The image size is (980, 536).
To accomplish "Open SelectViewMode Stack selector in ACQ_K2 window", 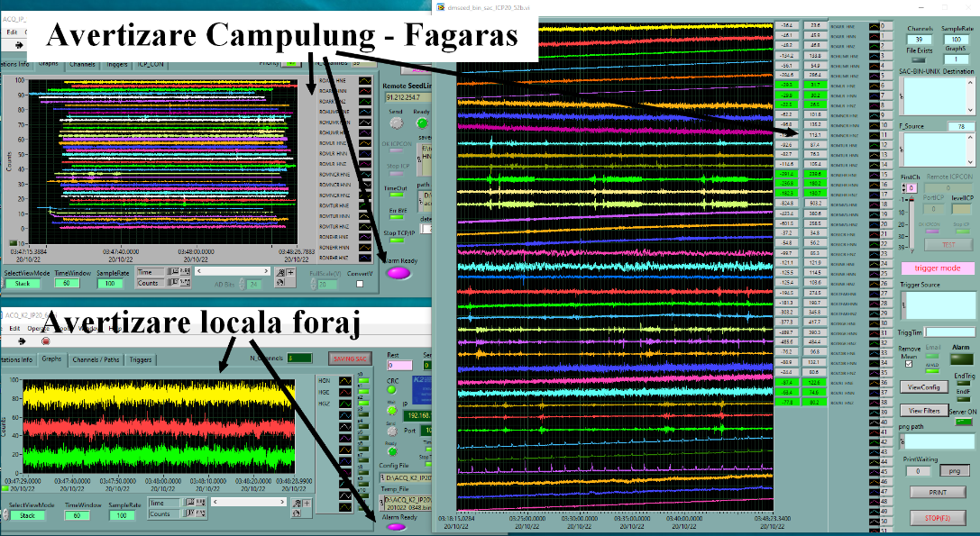I will tap(28, 515).
